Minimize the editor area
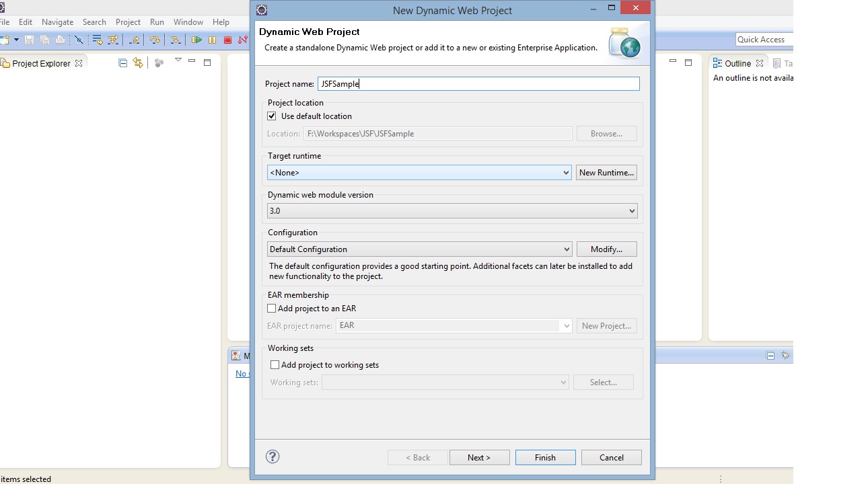This screenshot has height=484, width=868. [673, 62]
